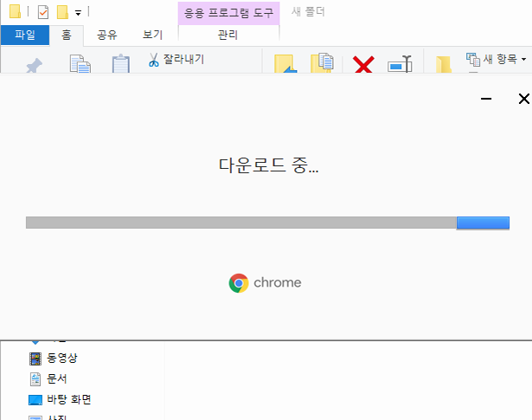
Task: Click the 동영상 film icon
Action: pos(35,359)
